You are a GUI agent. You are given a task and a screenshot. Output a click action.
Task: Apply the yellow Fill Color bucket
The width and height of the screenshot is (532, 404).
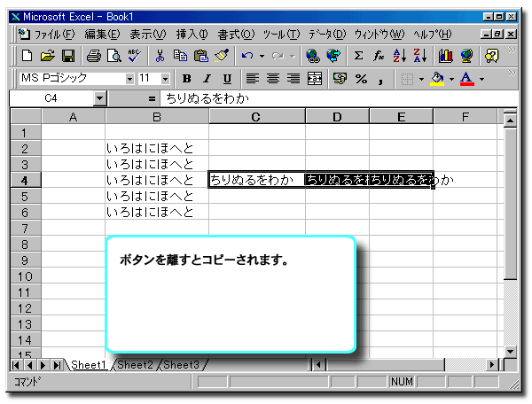pyautogui.click(x=437, y=79)
